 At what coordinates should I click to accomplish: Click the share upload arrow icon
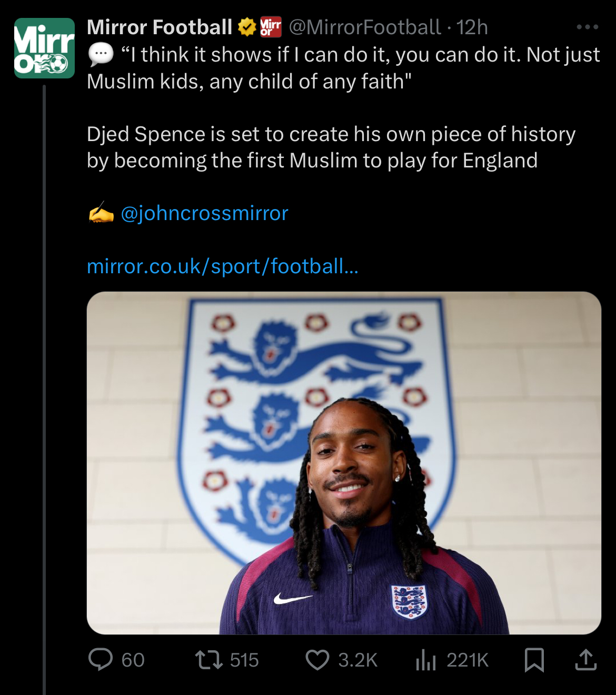pyautogui.click(x=585, y=660)
